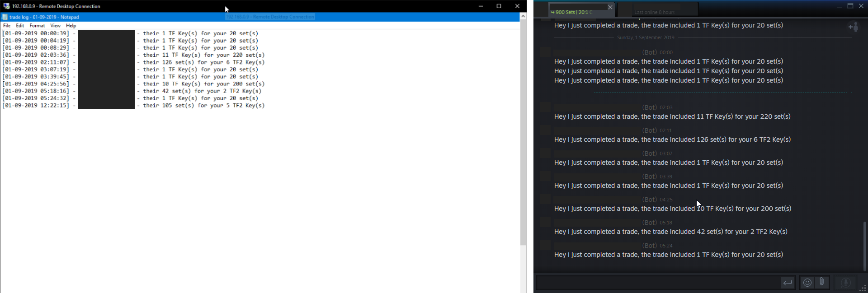Image resolution: width=868 pixels, height=293 pixels.
Task: Click the Notepad line timestamped 00:08:29
Action: pos(130,48)
